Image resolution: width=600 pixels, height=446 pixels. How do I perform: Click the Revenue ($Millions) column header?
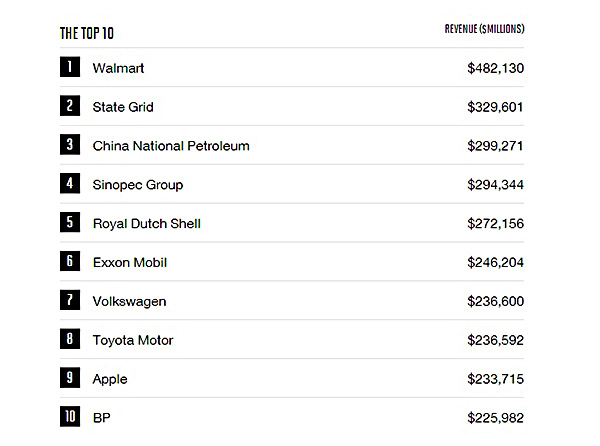pyautogui.click(x=484, y=29)
